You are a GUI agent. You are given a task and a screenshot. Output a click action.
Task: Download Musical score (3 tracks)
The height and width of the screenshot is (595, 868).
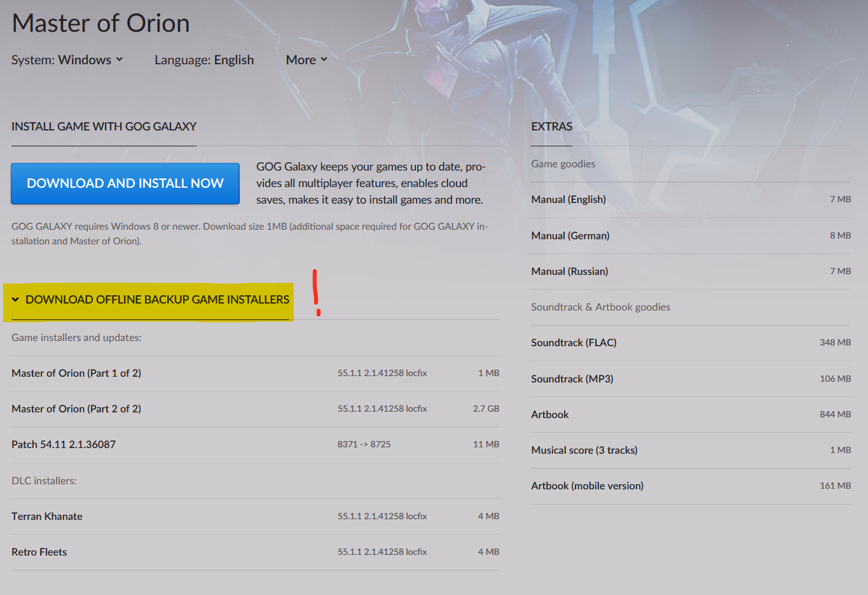(584, 450)
